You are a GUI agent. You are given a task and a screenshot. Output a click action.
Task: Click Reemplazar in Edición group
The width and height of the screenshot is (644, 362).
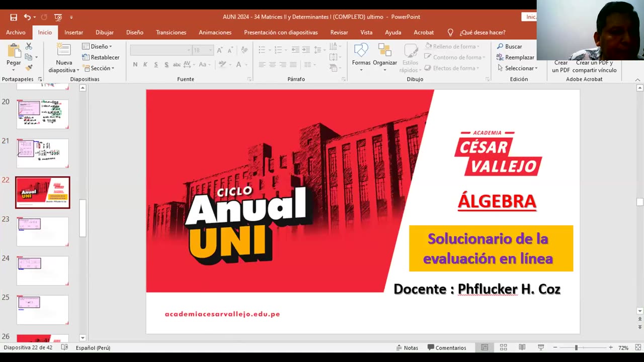pyautogui.click(x=515, y=57)
